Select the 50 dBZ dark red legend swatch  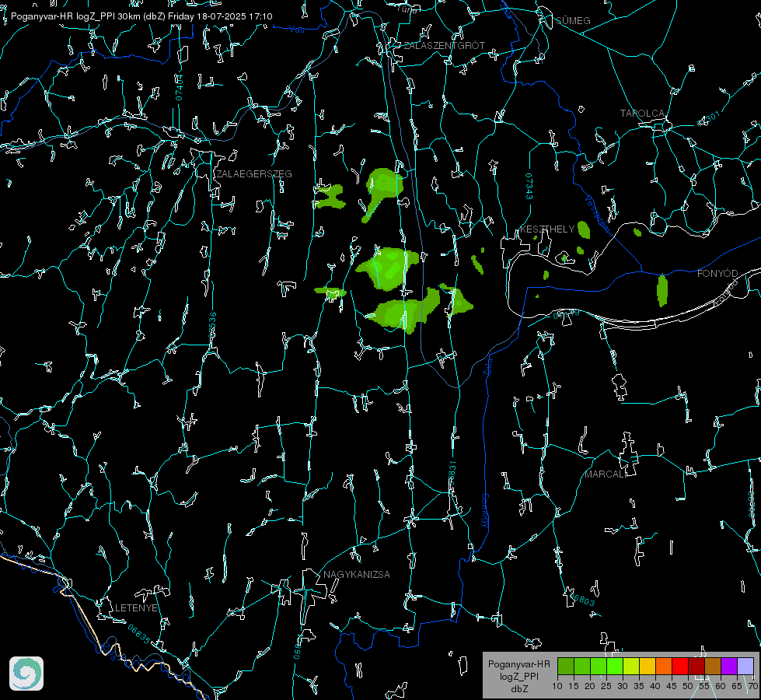pos(696,666)
